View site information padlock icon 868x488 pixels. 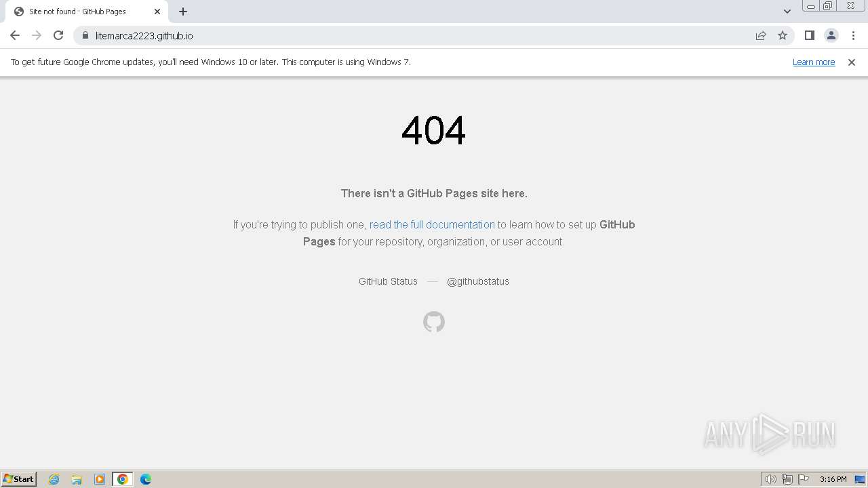[x=85, y=35]
